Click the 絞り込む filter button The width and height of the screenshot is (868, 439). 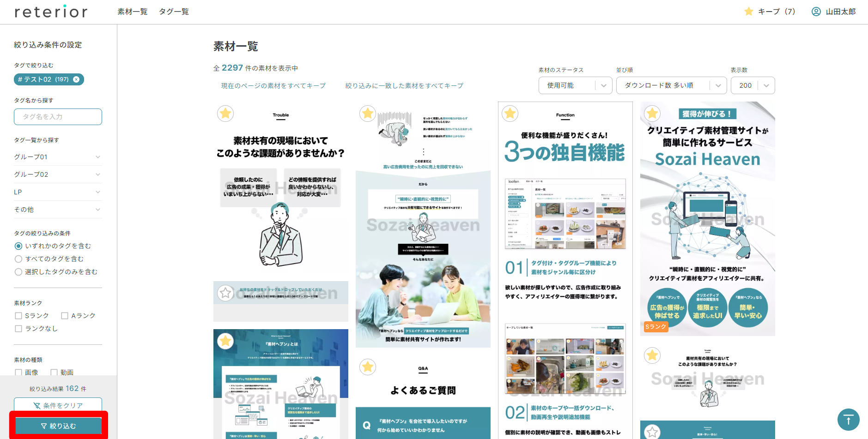click(x=58, y=426)
